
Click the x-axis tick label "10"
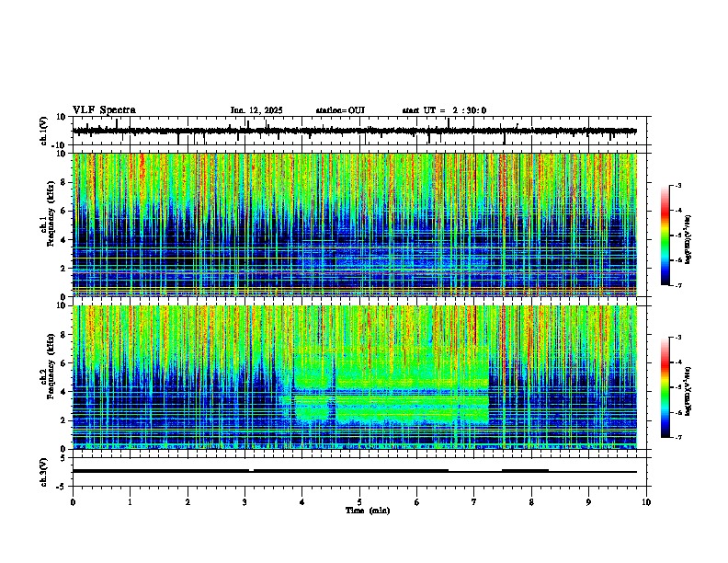(646, 502)
